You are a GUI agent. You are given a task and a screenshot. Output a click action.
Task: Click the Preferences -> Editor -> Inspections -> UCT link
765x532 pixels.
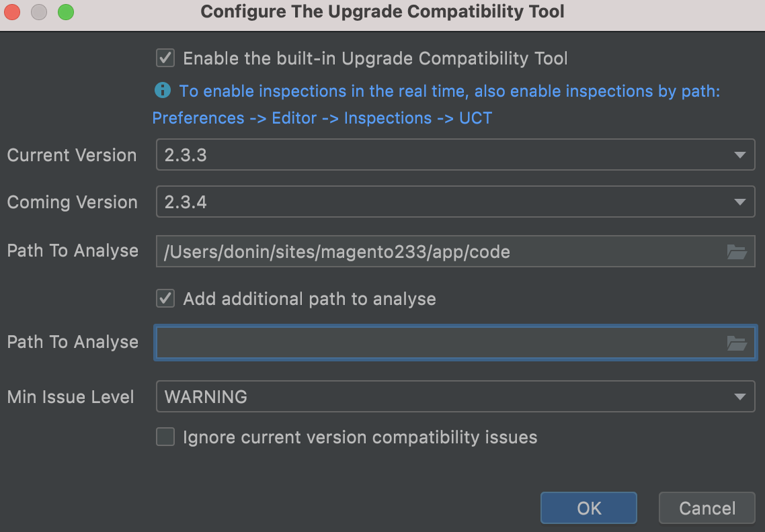[x=322, y=118]
